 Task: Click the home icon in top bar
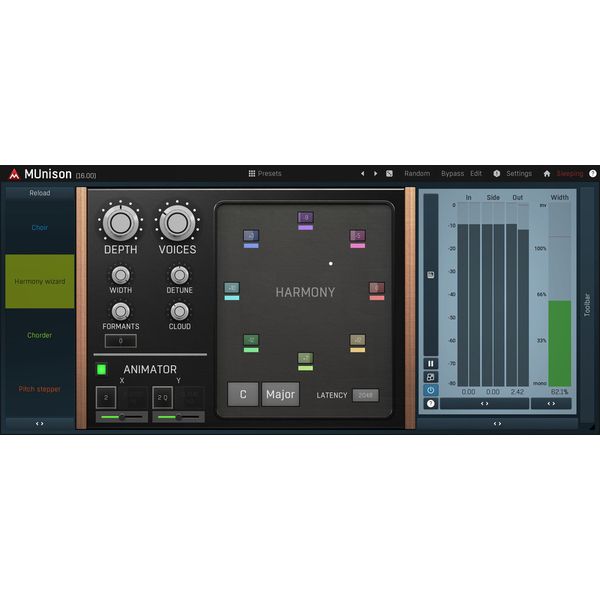(x=547, y=173)
